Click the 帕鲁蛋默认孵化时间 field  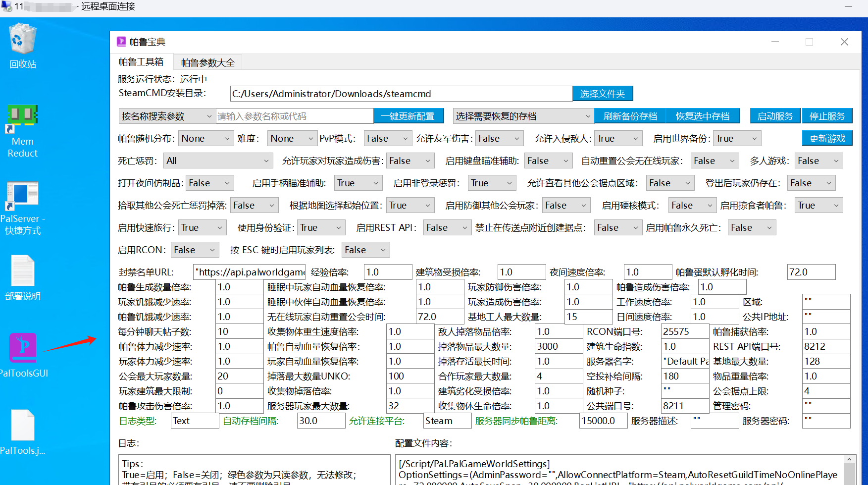click(x=811, y=272)
